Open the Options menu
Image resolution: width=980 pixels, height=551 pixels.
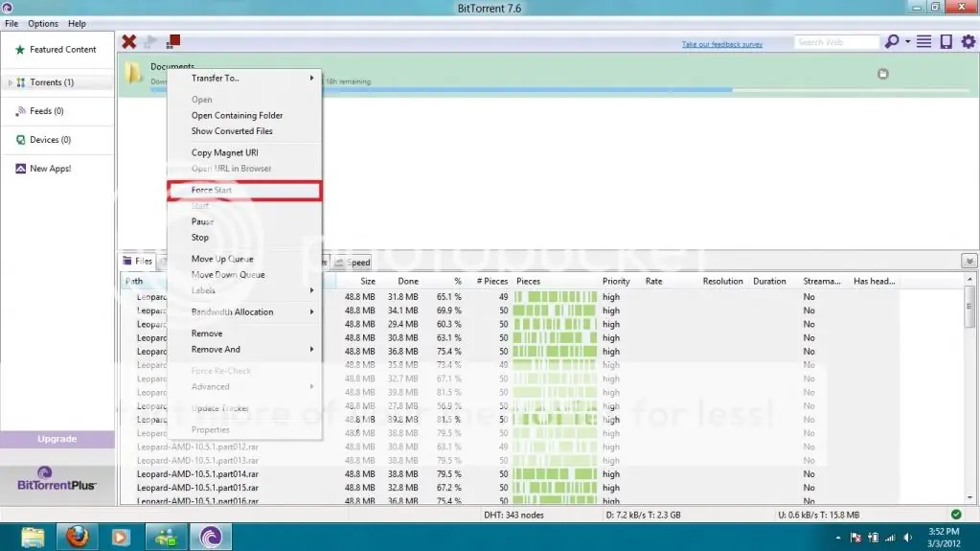pos(43,24)
